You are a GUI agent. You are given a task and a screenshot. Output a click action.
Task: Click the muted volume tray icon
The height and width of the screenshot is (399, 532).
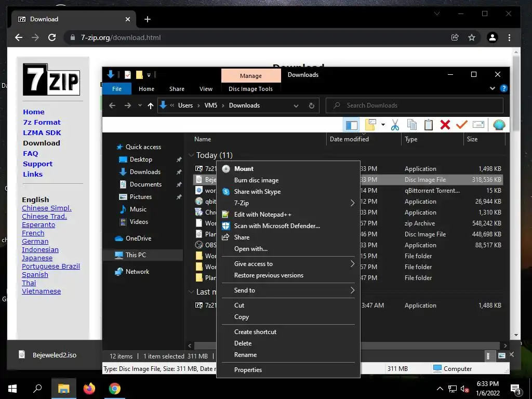[464, 389]
